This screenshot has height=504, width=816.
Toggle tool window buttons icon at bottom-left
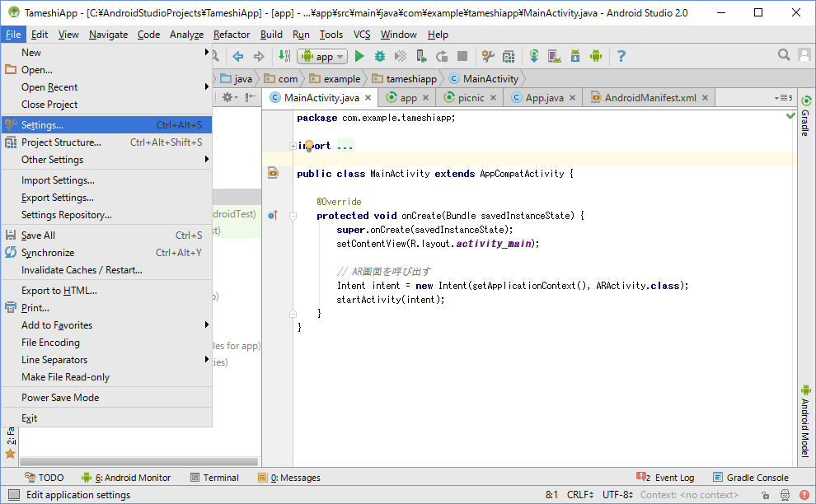click(14, 495)
